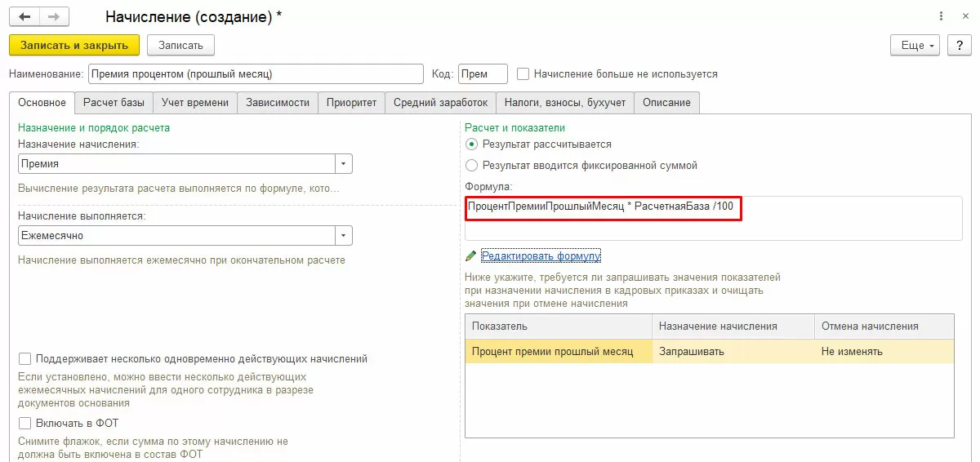
Task: Expand the 'Начисление выполняется' dropdown arrow
Action: [x=344, y=235]
